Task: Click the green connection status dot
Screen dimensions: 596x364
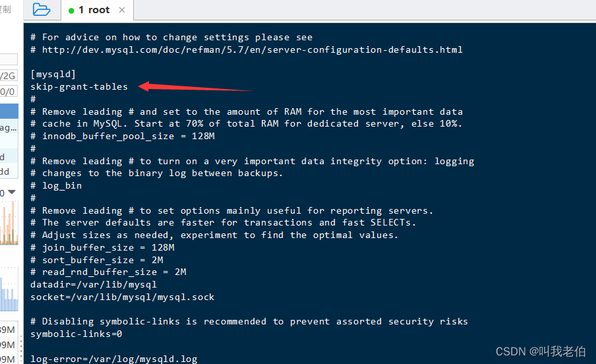Action: [x=71, y=11]
